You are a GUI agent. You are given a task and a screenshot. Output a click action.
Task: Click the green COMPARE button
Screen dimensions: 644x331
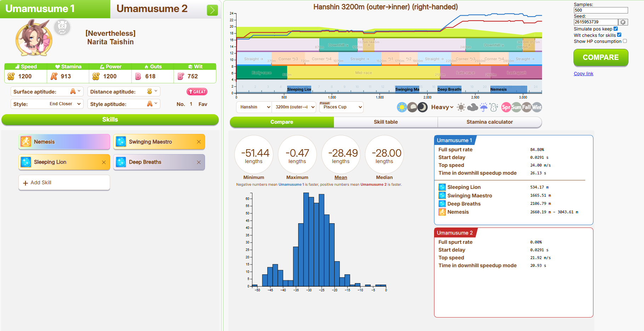[601, 57]
